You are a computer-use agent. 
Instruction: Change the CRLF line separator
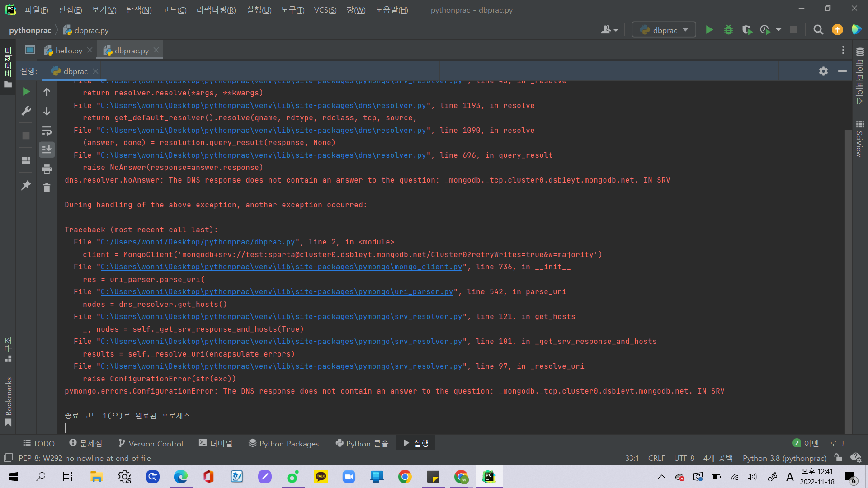656,458
